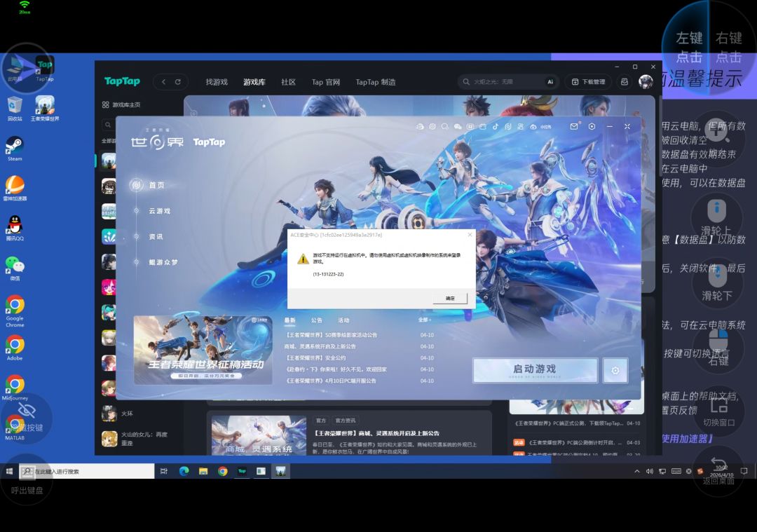Click the TapTap logo
This screenshot has height=532, width=757.
(122, 81)
